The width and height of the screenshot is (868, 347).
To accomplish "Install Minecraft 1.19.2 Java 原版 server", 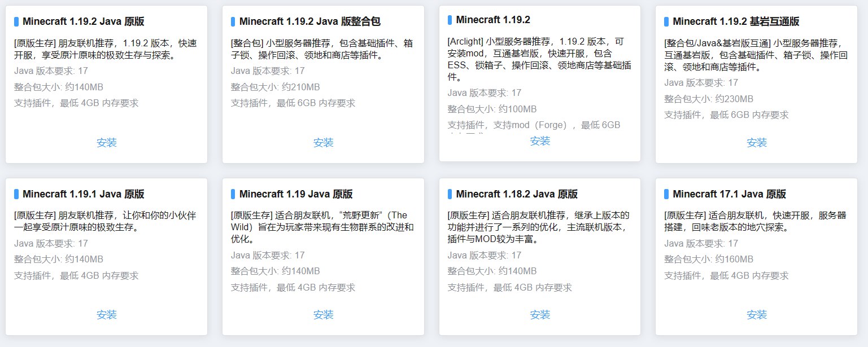I will tap(107, 143).
